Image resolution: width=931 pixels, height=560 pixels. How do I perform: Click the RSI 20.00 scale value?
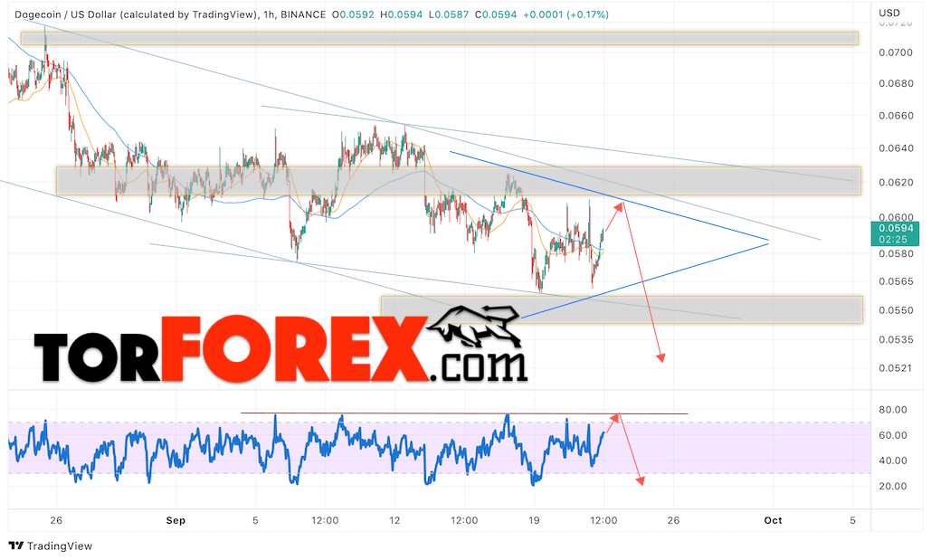coord(893,487)
